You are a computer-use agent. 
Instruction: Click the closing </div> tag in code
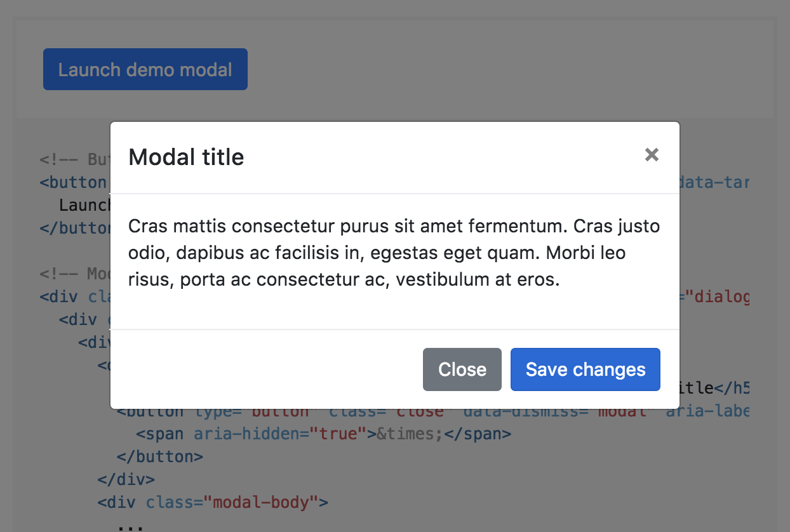click(127, 479)
